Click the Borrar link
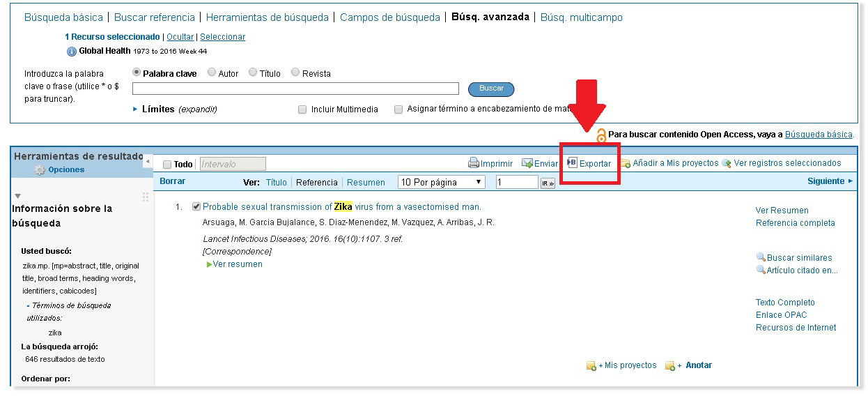This screenshot has height=396, width=868. click(x=173, y=181)
